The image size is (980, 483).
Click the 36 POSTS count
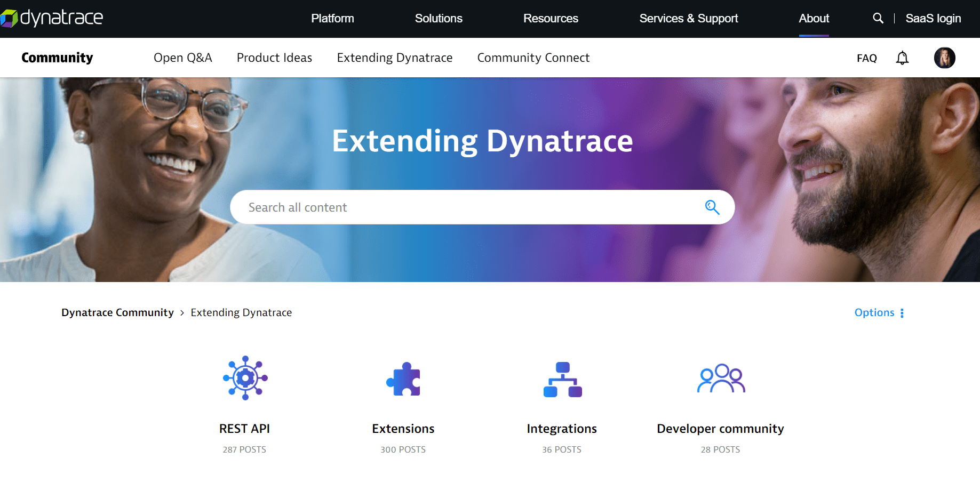(x=562, y=449)
